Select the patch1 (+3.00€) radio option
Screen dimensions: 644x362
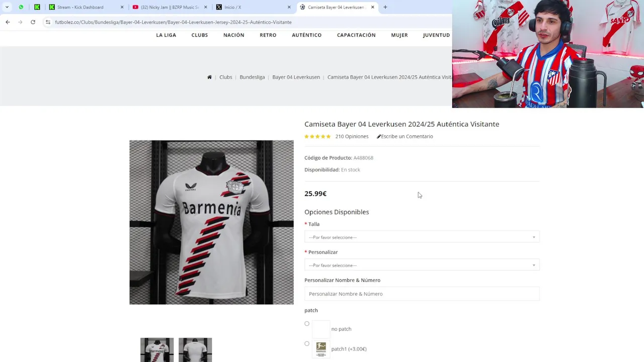click(307, 344)
